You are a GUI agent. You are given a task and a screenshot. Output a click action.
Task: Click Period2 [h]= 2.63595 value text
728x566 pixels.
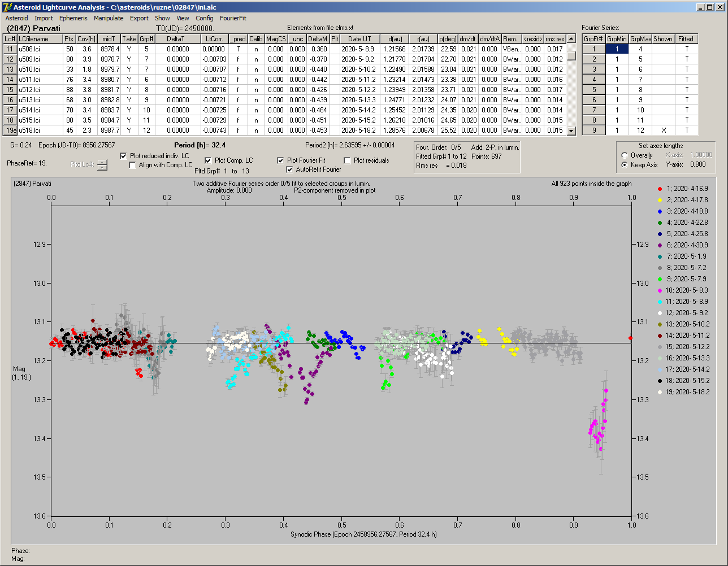click(x=350, y=145)
